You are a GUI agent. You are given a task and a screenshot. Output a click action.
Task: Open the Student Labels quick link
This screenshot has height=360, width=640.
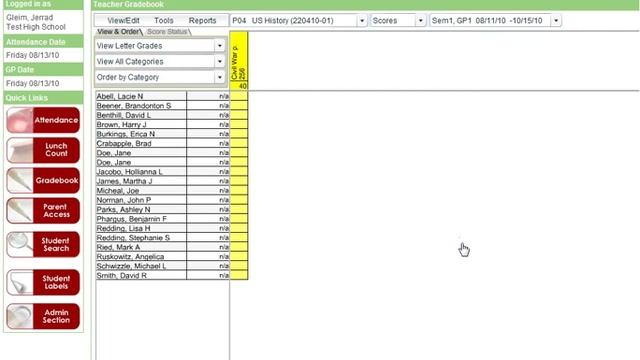pyautogui.click(x=43, y=282)
